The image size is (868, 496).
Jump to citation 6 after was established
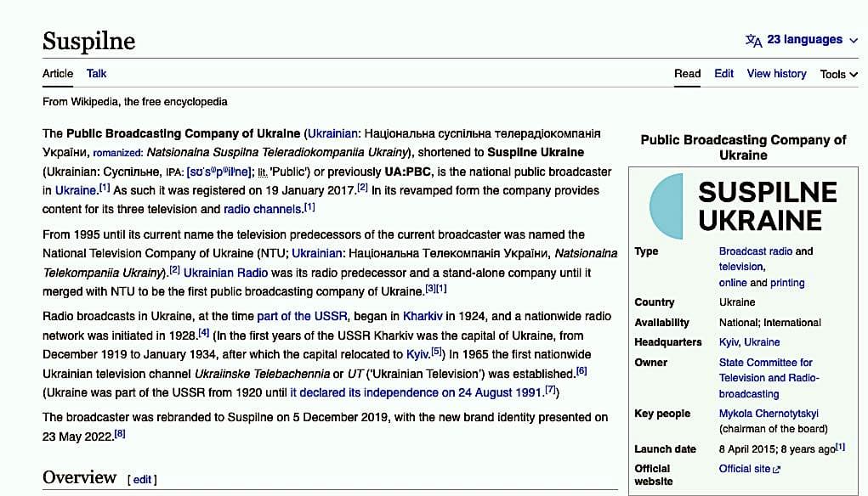[582, 370]
